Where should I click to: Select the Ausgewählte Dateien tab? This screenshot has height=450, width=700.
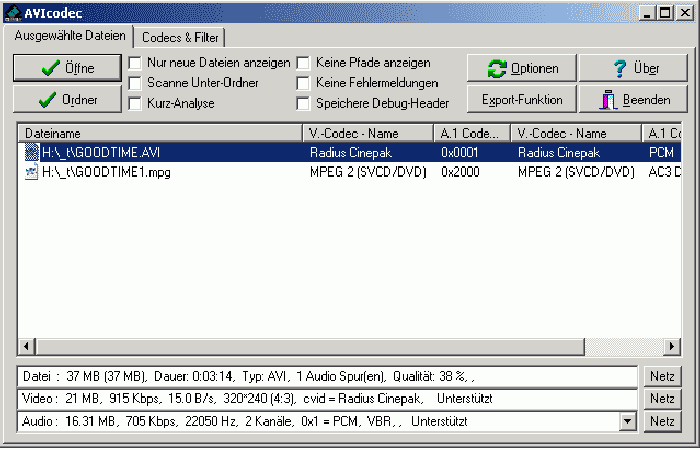pos(70,36)
